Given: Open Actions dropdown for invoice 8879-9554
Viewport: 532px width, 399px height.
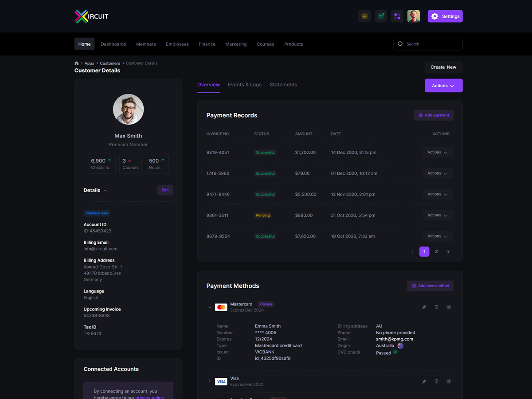Looking at the screenshot, I should click(438, 236).
